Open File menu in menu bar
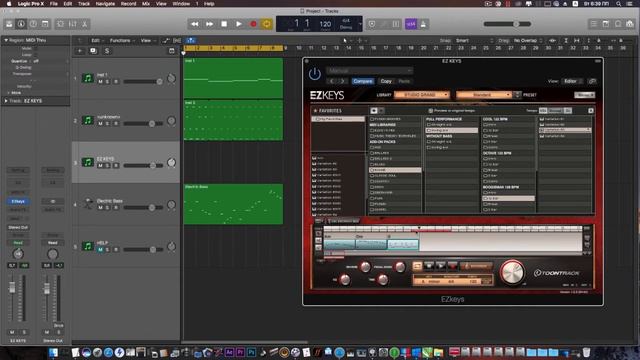 point(53,4)
